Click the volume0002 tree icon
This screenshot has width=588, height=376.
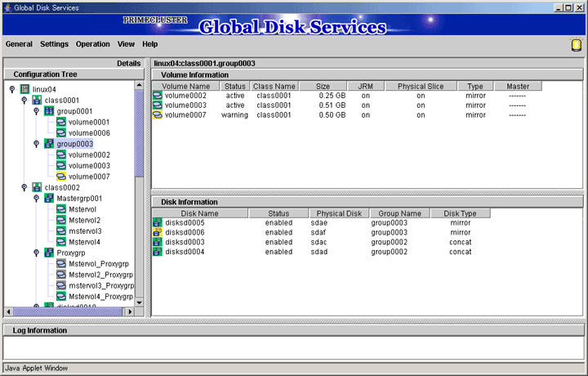61,154
